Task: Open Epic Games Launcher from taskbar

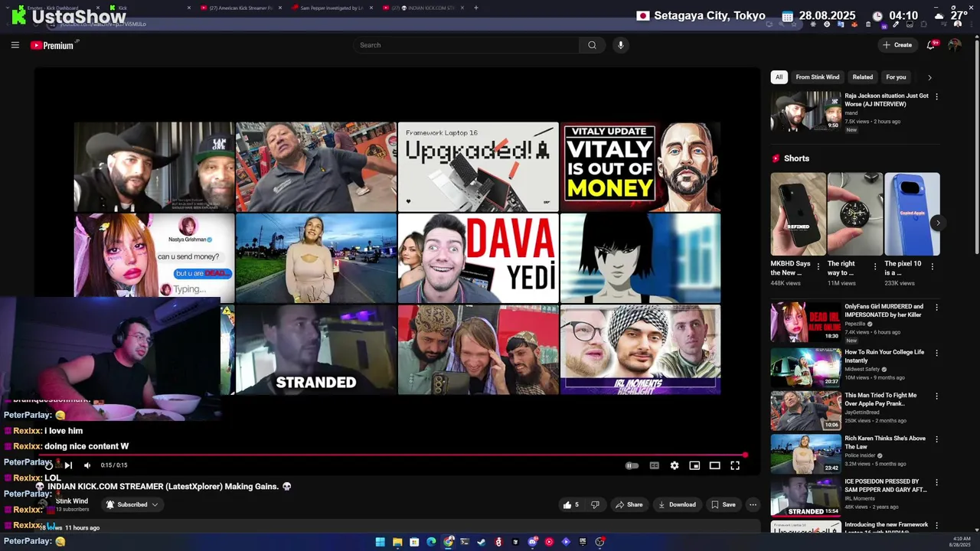Action: pos(583,542)
